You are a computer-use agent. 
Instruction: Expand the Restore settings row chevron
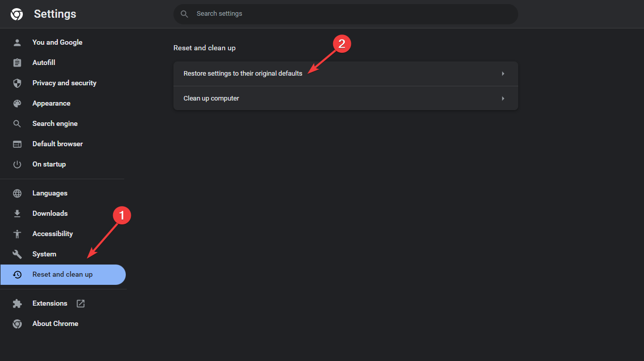pos(503,74)
